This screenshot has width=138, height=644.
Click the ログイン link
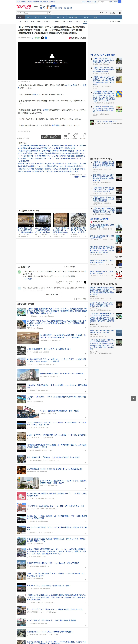click(42, 8)
